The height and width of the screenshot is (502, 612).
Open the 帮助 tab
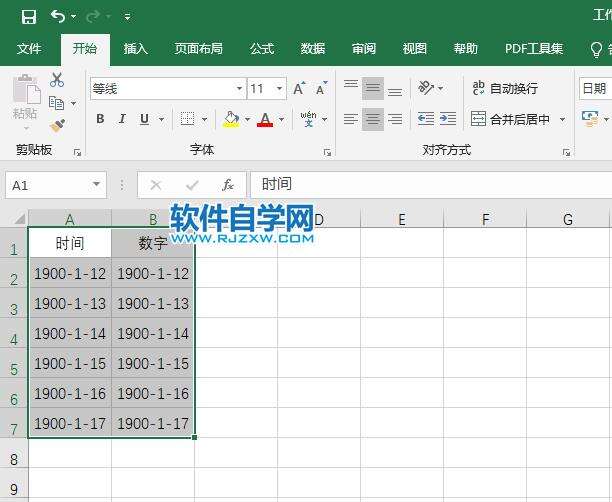[465, 49]
